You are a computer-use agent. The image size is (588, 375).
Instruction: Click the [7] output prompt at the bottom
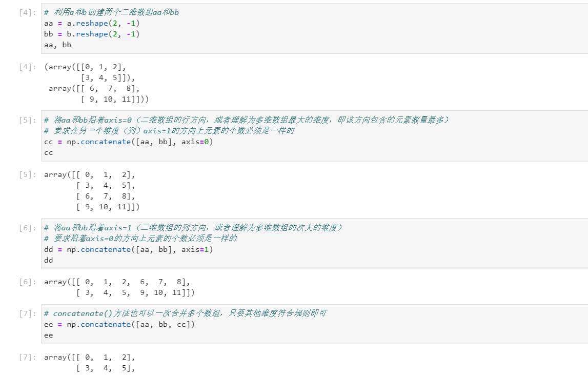click(27, 357)
